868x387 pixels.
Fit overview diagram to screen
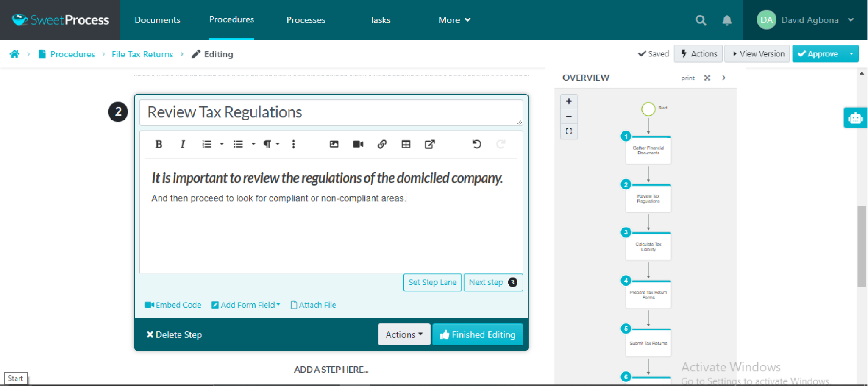569,131
